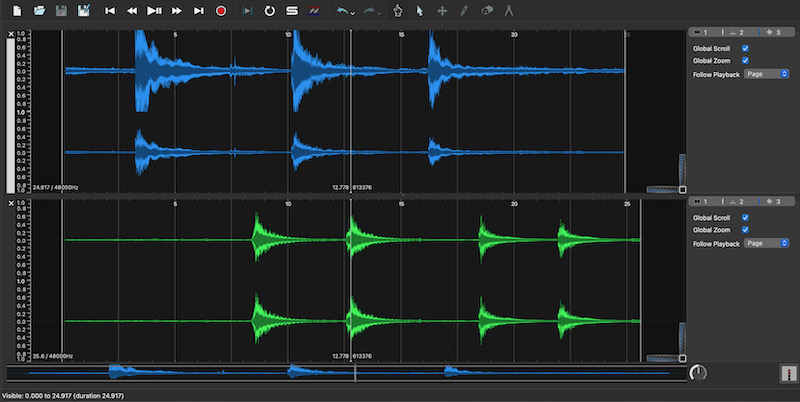Open the undo history dropdown arrow
The image size is (800, 402).
pyautogui.click(x=353, y=13)
